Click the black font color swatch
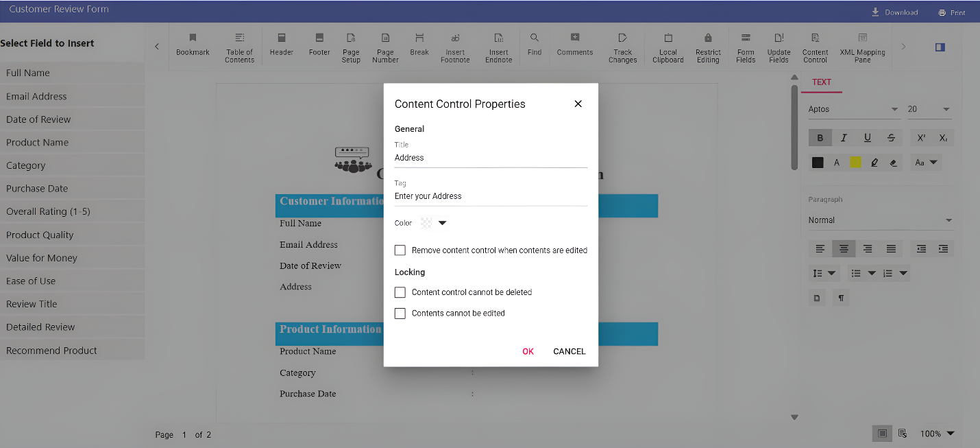This screenshot has width=980, height=448. (818, 163)
